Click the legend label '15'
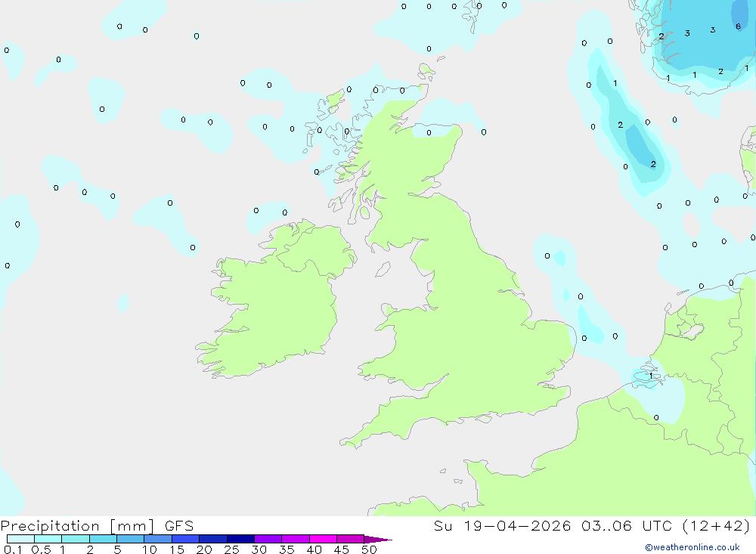Image resolution: width=756 pixels, height=554 pixels. [176, 549]
